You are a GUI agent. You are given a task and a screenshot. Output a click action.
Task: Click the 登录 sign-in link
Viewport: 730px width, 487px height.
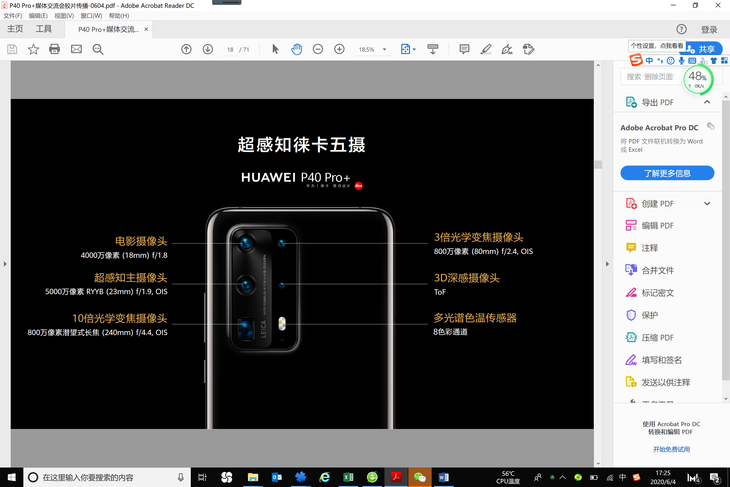(x=709, y=30)
